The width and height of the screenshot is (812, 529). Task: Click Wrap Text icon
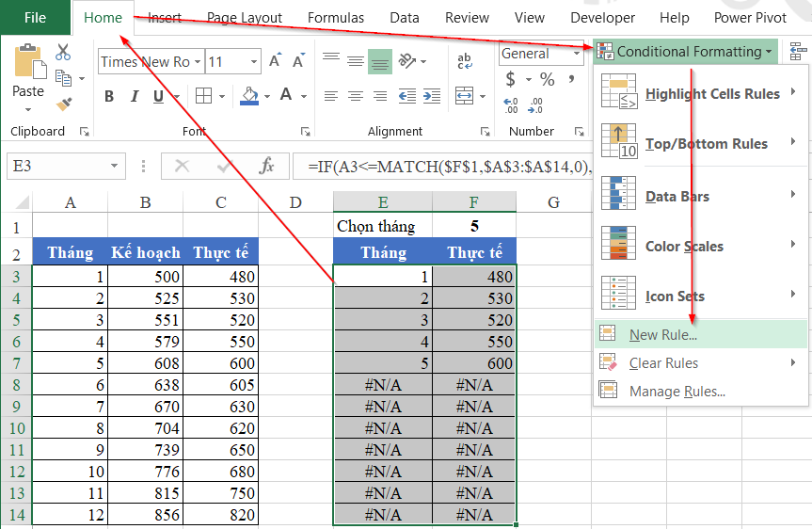465,61
